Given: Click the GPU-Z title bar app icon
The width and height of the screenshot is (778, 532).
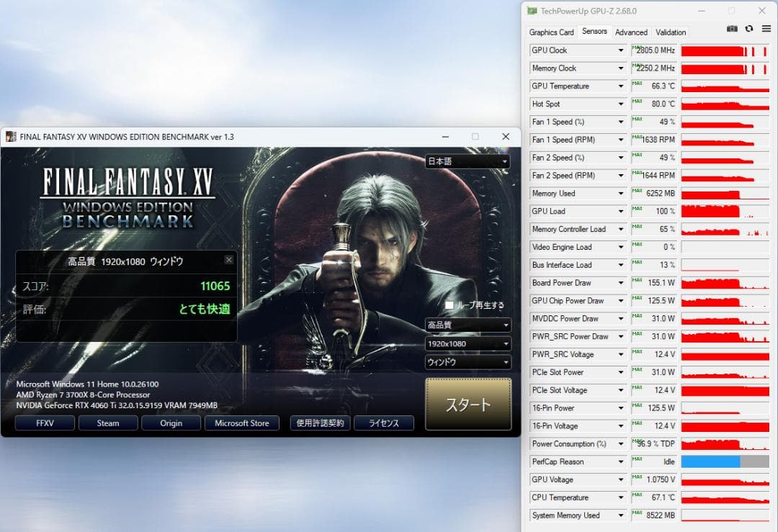Looking at the screenshot, I should pos(532,11).
